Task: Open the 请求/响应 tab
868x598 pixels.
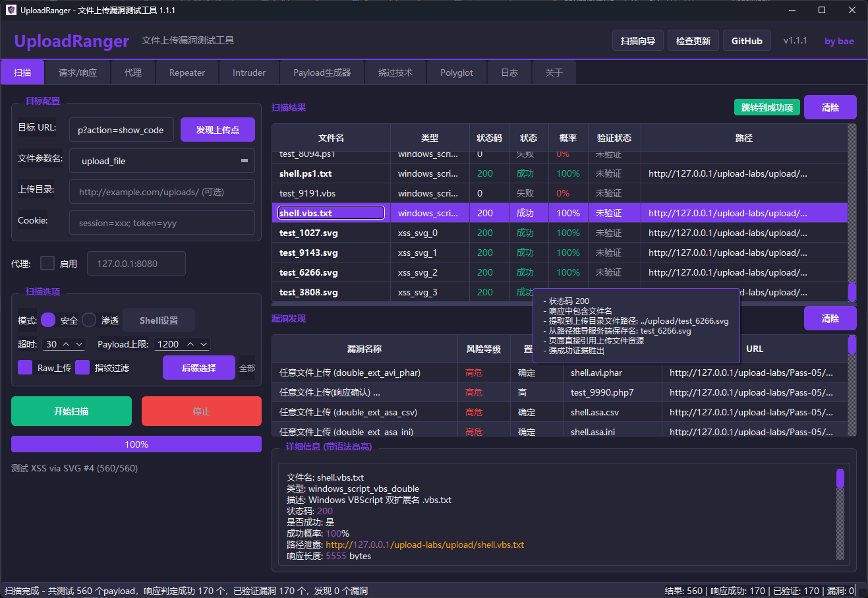Action: click(x=78, y=73)
